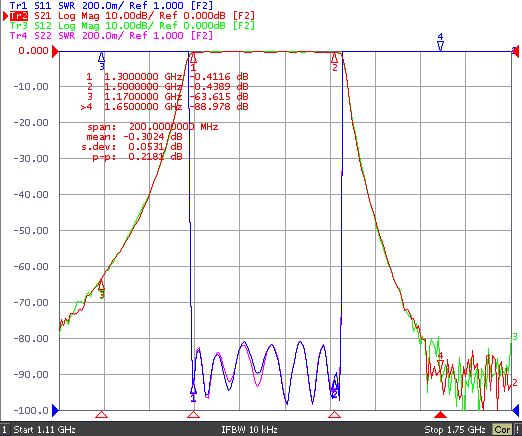Click the -100.0 Y-axis bottom label

pyautogui.click(x=31, y=410)
